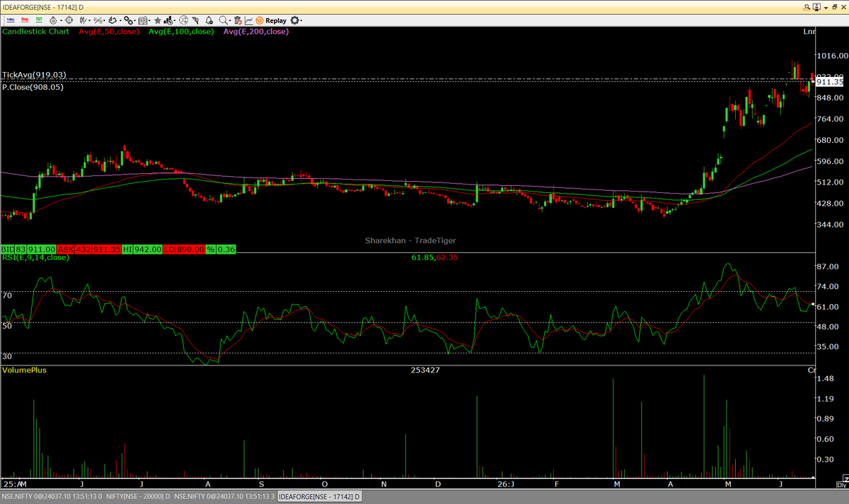Click the Avg(E,200,close) legend label

tap(255, 32)
